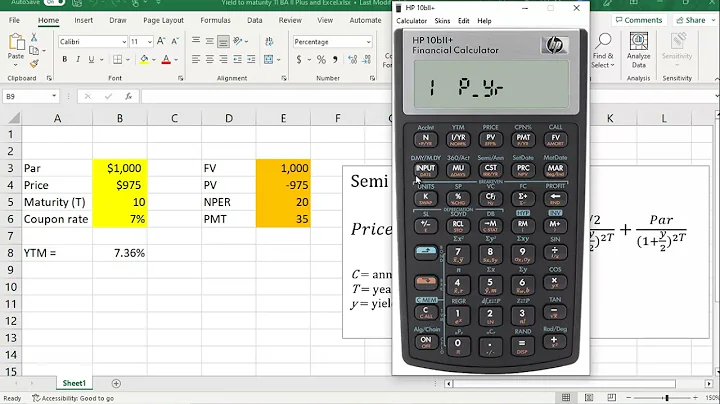Click the center horizontally icon
This screenshot has width=720, height=404.
(x=209, y=59)
